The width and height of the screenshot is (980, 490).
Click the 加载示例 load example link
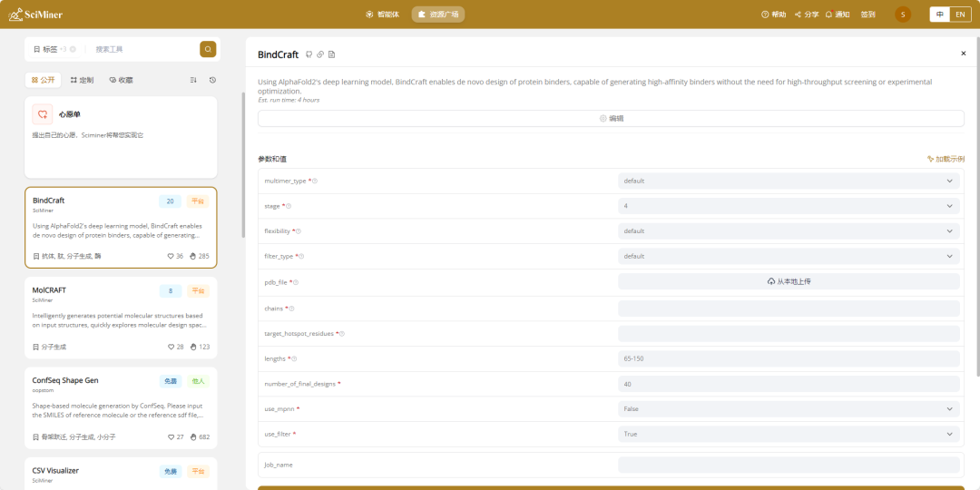coord(945,159)
